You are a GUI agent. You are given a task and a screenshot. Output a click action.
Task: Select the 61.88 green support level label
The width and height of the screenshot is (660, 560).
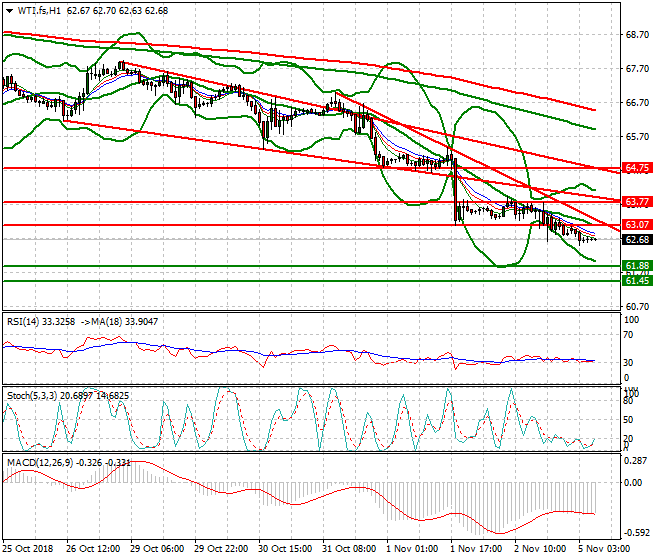(x=637, y=266)
